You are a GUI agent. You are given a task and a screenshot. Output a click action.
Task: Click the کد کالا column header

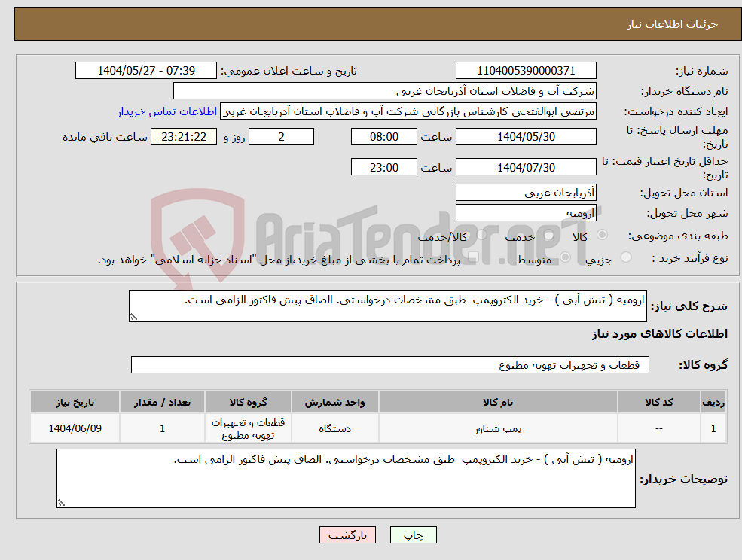click(658, 403)
